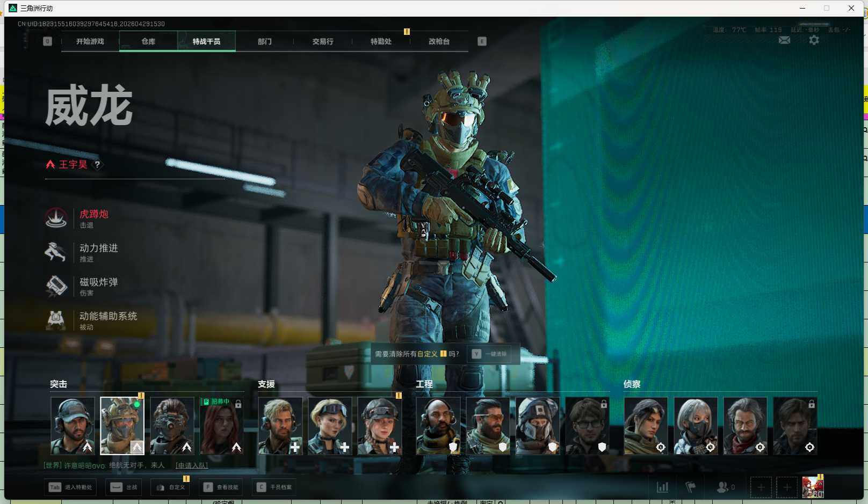Click the lock on the fourth 侦察 operator
The height and width of the screenshot is (504, 868).
point(812,404)
